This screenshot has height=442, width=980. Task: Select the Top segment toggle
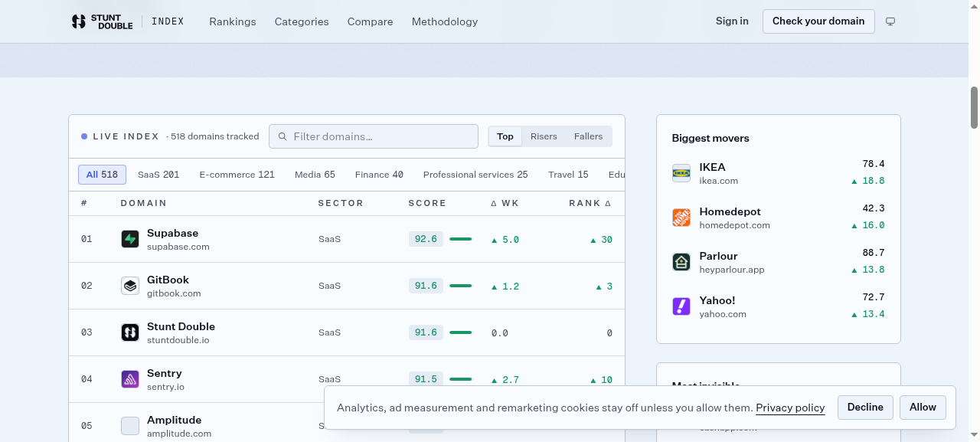[x=505, y=136]
